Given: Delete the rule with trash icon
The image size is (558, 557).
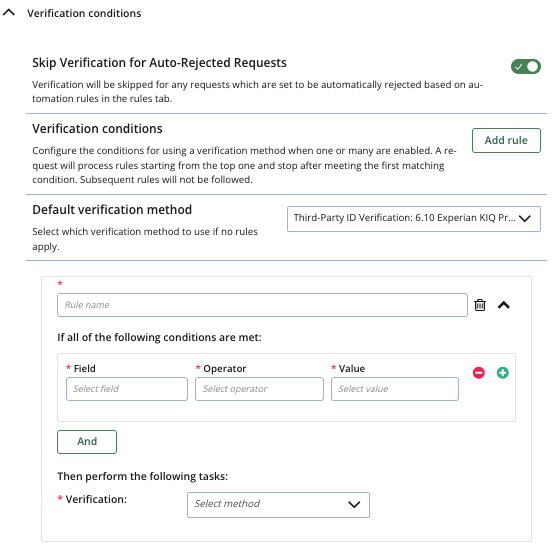Looking at the screenshot, I should click(480, 305).
